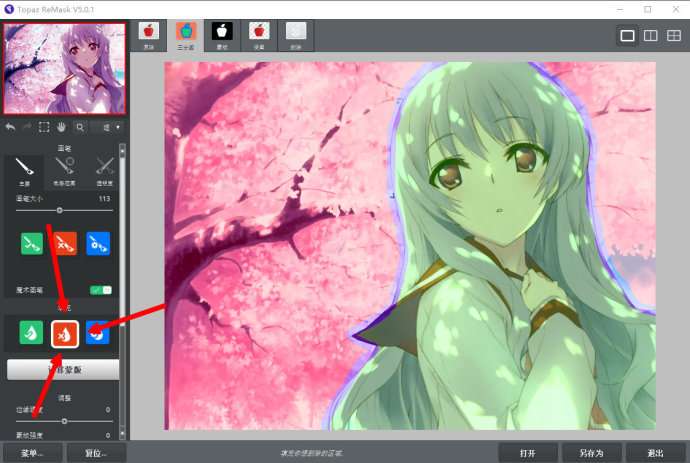
Task: Choose the blue compute brush
Action: pyautogui.click(x=98, y=243)
